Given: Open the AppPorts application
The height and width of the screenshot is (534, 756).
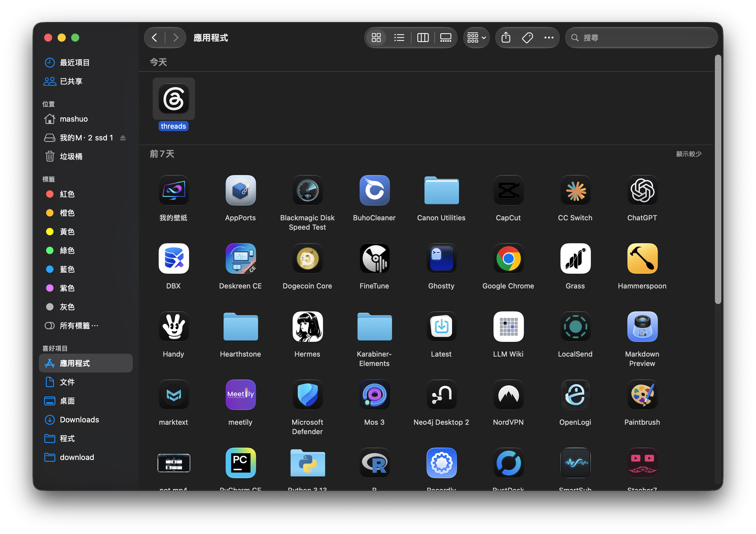Looking at the screenshot, I should (x=240, y=190).
